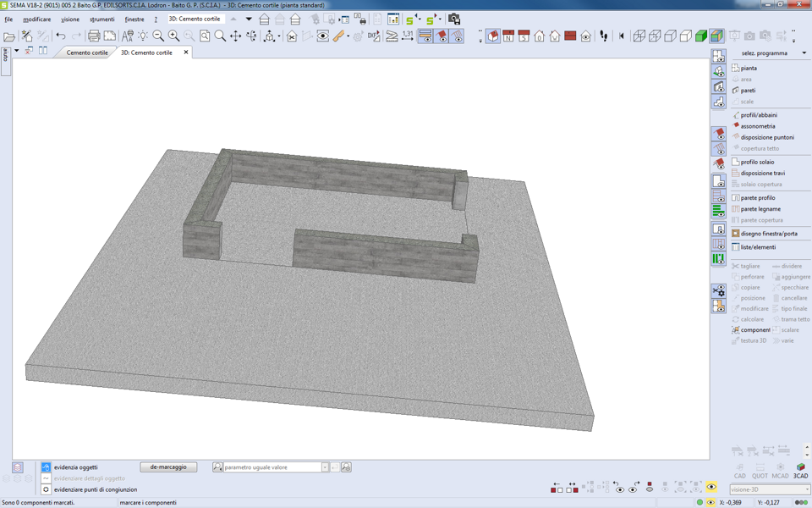This screenshot has width=812, height=508.
Task: Click the undo arrow icon
Action: tap(61, 36)
